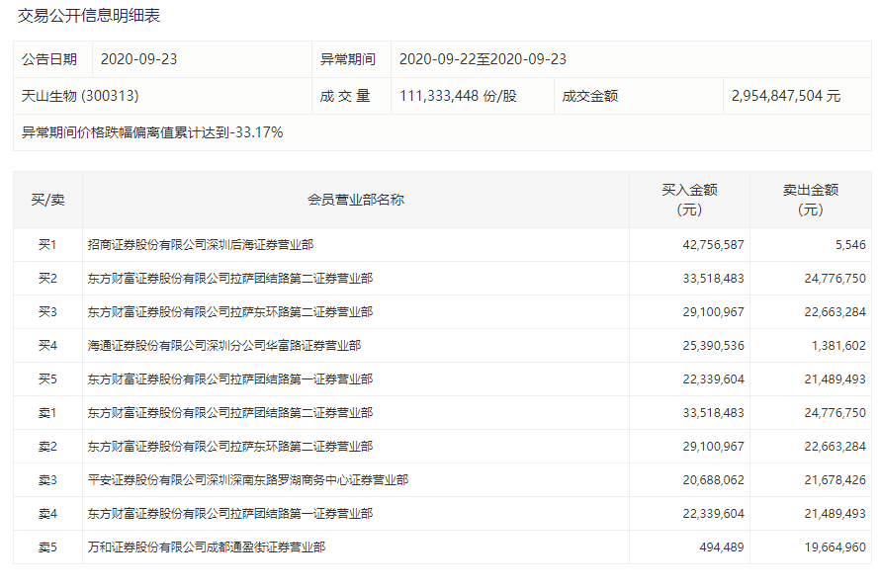The height and width of the screenshot is (588, 880).
Task: Click the -33.17% price deviation notice text
Action: click(x=152, y=131)
